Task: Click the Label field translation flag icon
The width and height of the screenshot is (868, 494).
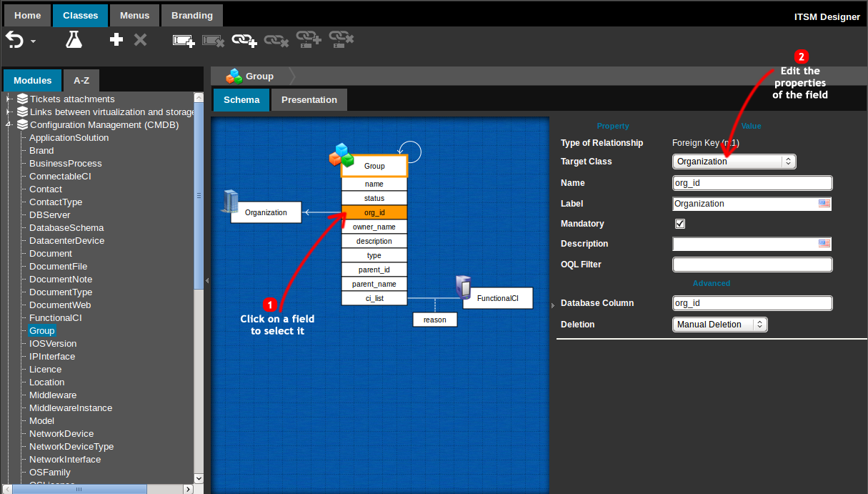Action: (824, 204)
